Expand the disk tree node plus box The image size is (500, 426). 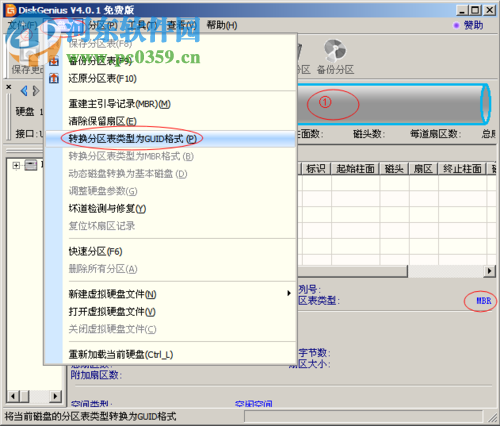(x=16, y=165)
